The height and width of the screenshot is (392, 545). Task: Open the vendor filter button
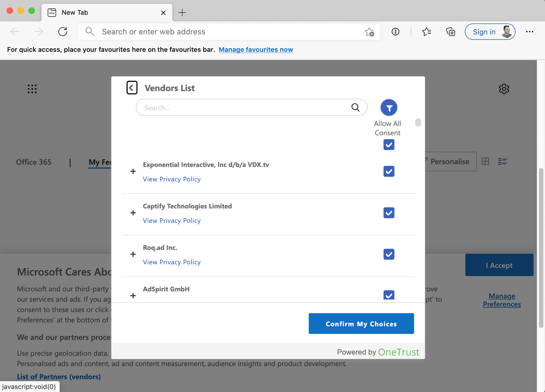coord(389,107)
